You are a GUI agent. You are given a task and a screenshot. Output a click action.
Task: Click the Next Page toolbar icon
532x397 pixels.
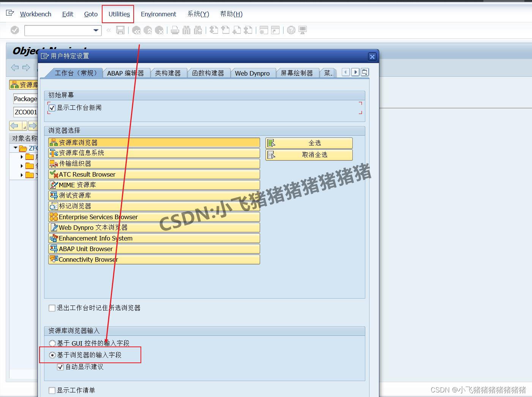pos(237,30)
